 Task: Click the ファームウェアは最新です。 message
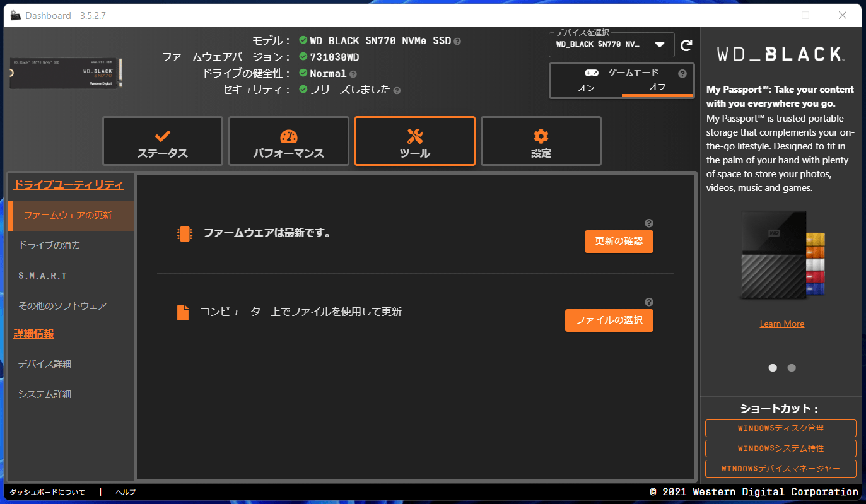267,233
